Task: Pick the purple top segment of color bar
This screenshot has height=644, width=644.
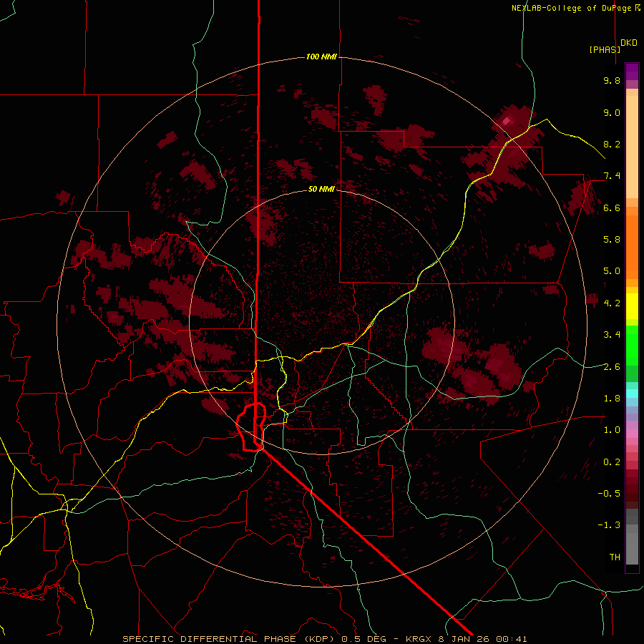Action: (x=632, y=72)
